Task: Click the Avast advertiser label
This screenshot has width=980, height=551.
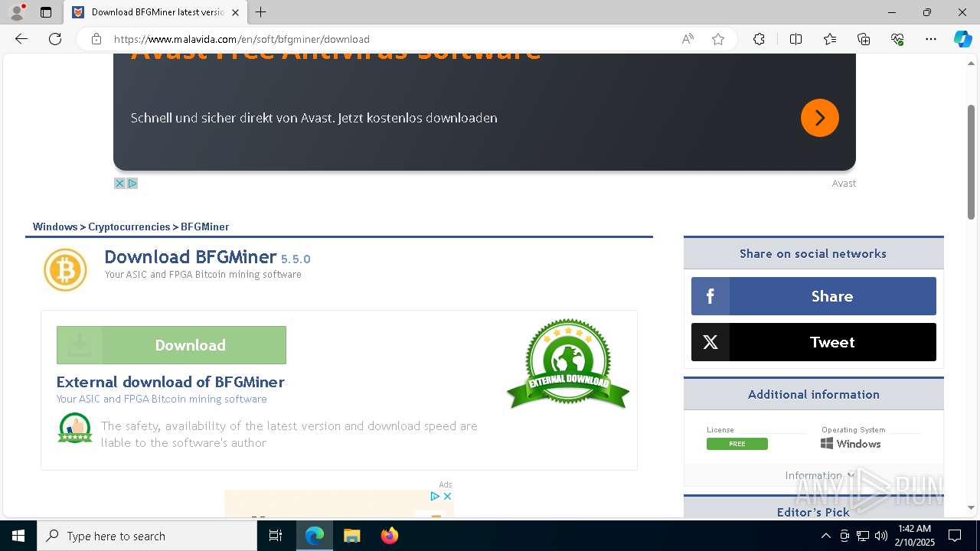Action: point(844,183)
